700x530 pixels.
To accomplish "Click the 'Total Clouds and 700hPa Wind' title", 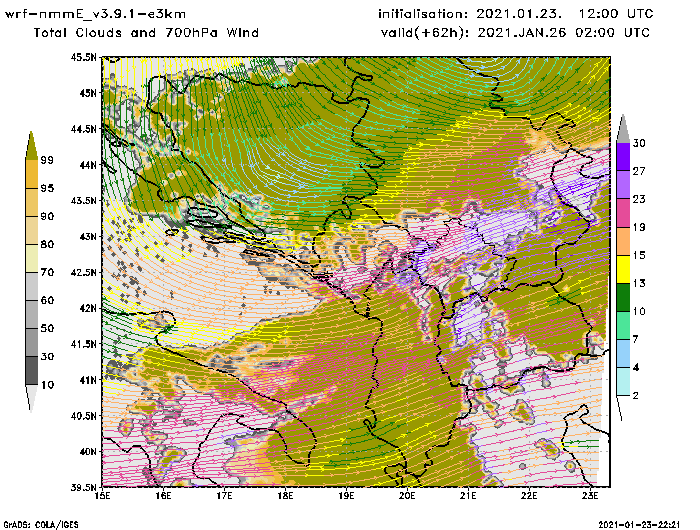I will 146,33.
